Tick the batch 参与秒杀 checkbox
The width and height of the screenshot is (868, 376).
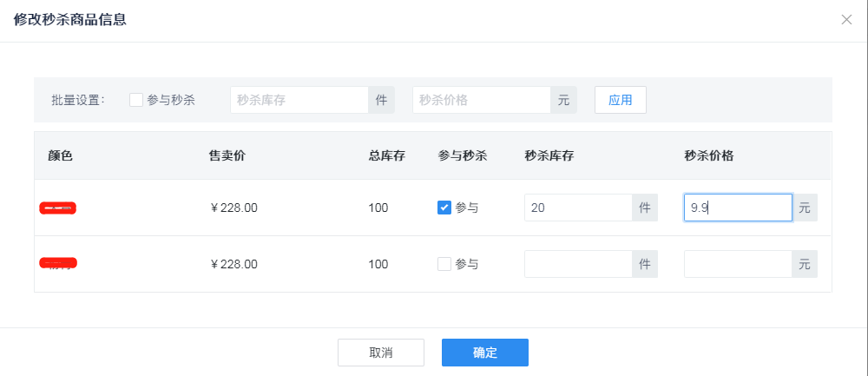(x=136, y=100)
